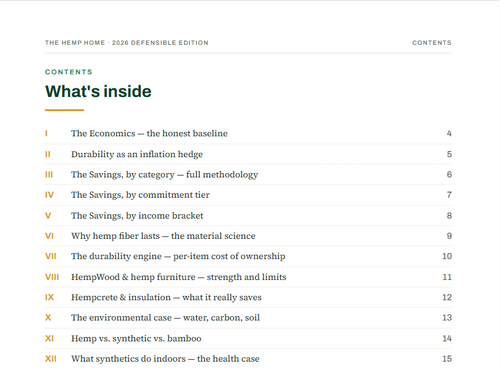
Task: Click Roman numeral II
Action: point(48,154)
